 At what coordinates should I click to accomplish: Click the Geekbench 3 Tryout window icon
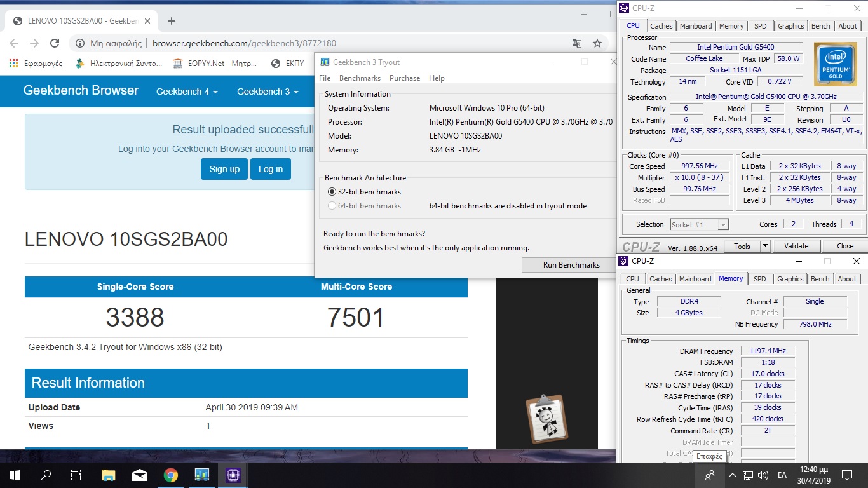325,62
